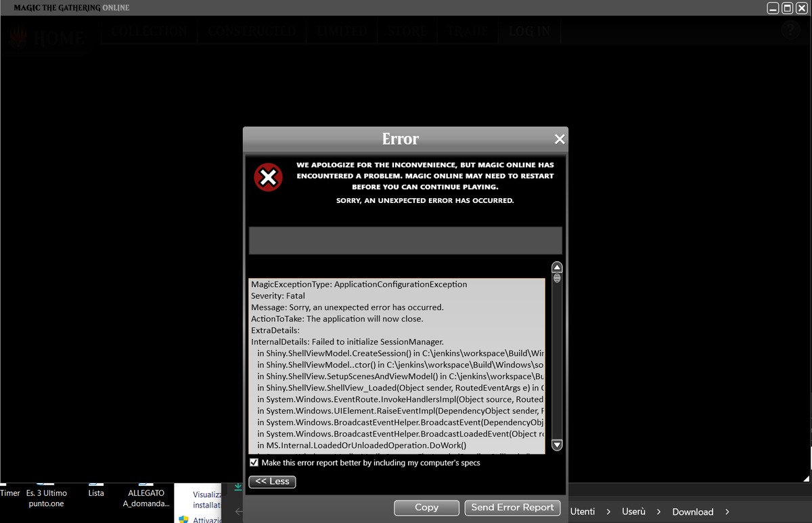
Task: Click the error details scrollbar thumb
Action: 558,278
